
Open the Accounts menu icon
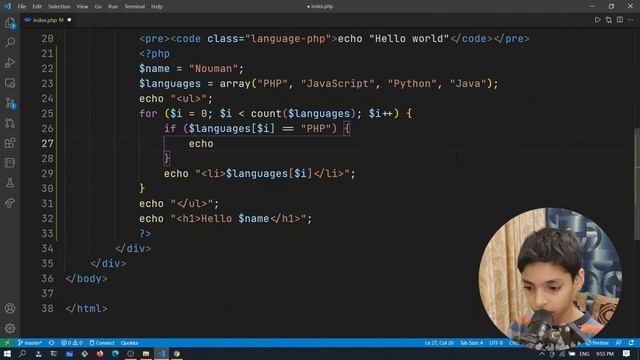(x=10, y=308)
